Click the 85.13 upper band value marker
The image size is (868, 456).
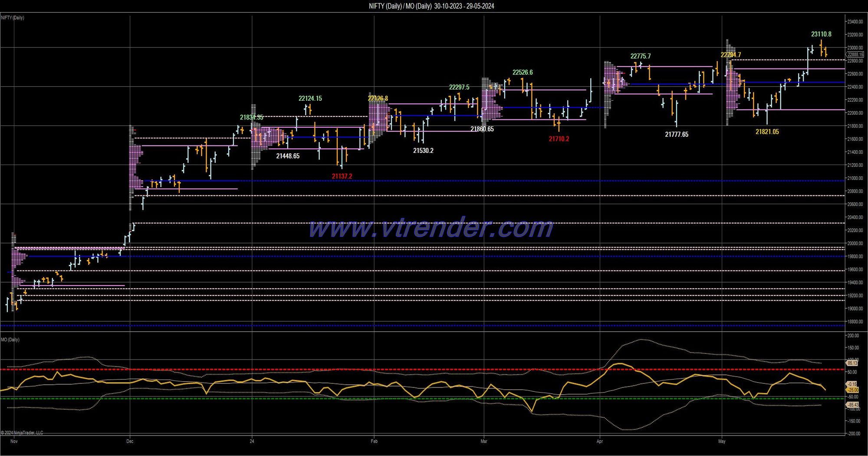click(852, 363)
